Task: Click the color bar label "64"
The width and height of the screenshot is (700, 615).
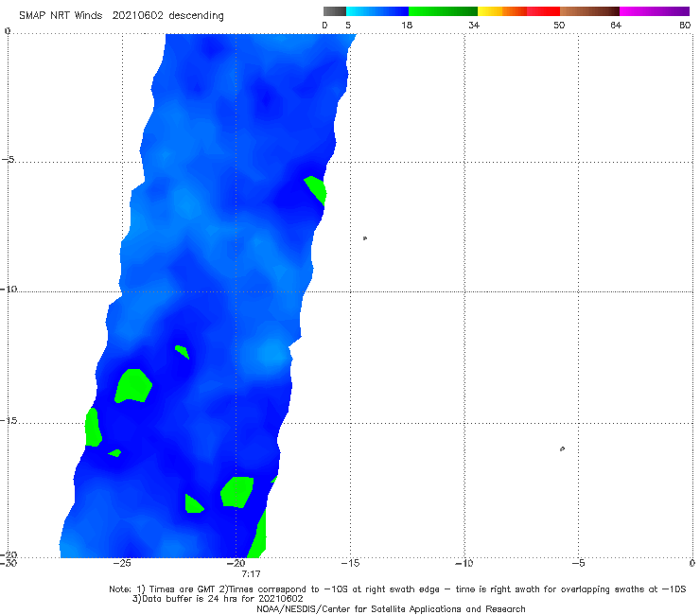Action: [616, 25]
